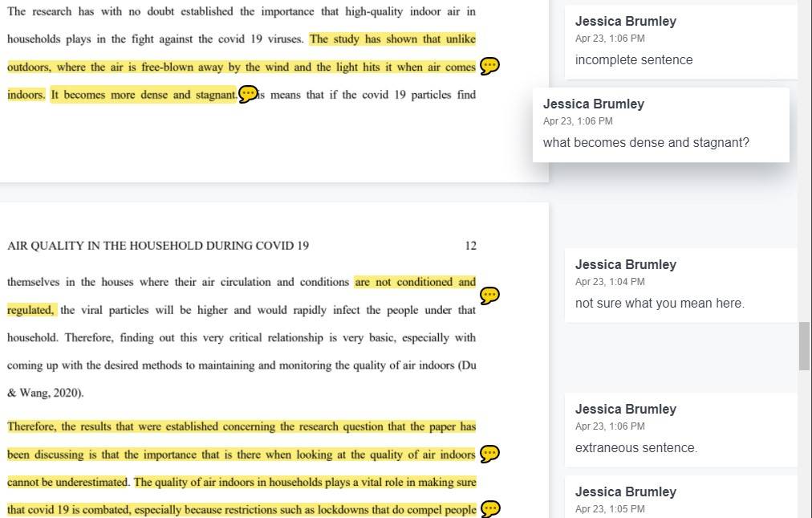
Task: Click page header 'AIR QUALITY IN THE HOUSEHOLD DURING COVID 19'
Action: pyautogui.click(x=158, y=246)
